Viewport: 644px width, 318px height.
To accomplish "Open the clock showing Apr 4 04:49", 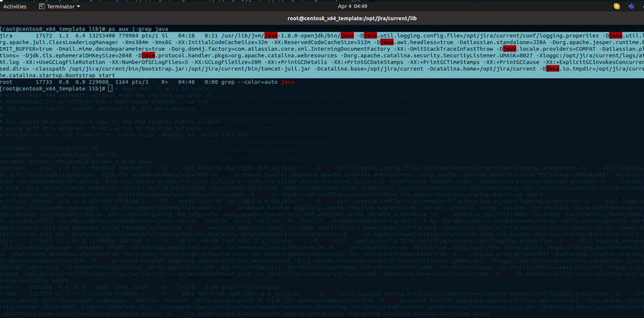I will pyautogui.click(x=354, y=6).
